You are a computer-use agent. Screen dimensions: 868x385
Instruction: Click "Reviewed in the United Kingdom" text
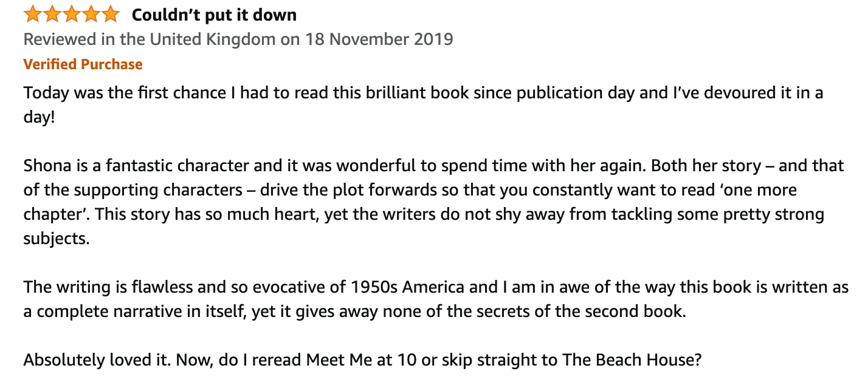point(150,39)
